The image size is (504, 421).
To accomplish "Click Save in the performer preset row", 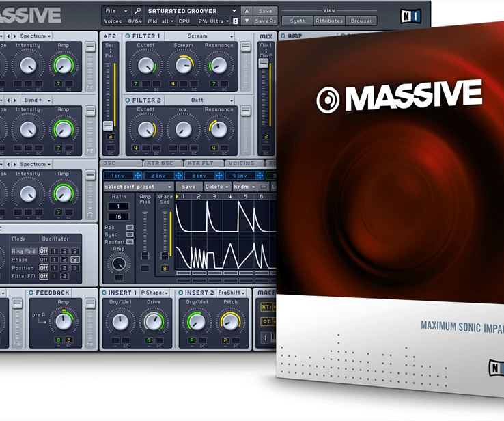I will click(x=188, y=187).
